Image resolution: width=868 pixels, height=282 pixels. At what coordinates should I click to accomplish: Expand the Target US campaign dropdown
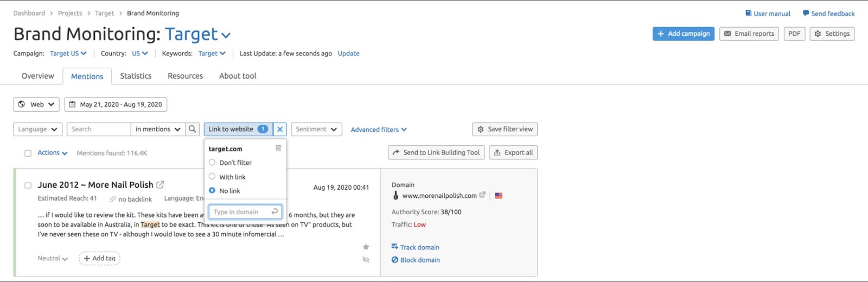(x=68, y=53)
